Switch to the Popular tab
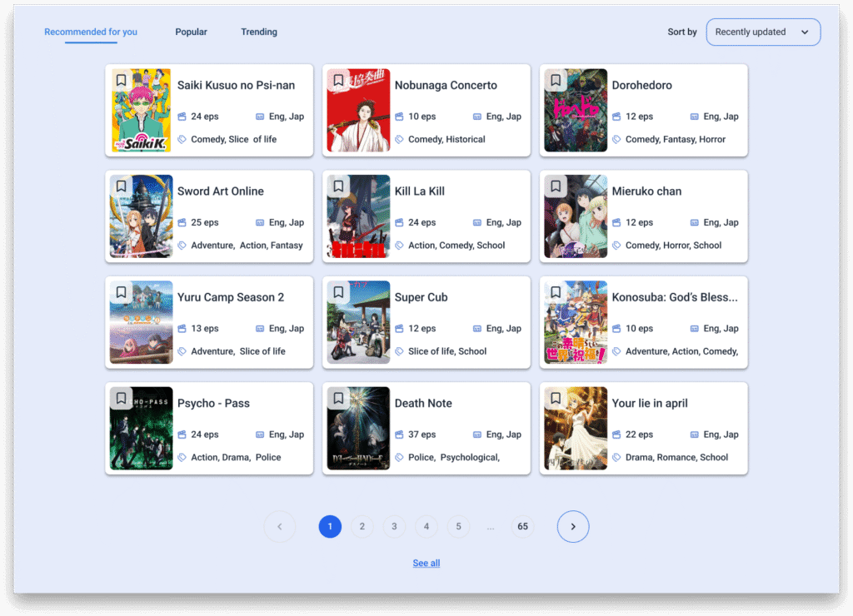This screenshot has width=853, height=616. pos(191,32)
